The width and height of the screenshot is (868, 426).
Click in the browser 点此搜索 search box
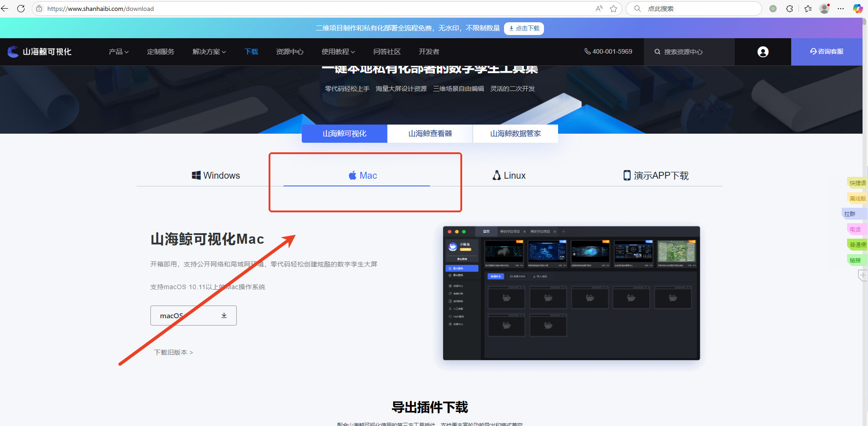(694, 9)
